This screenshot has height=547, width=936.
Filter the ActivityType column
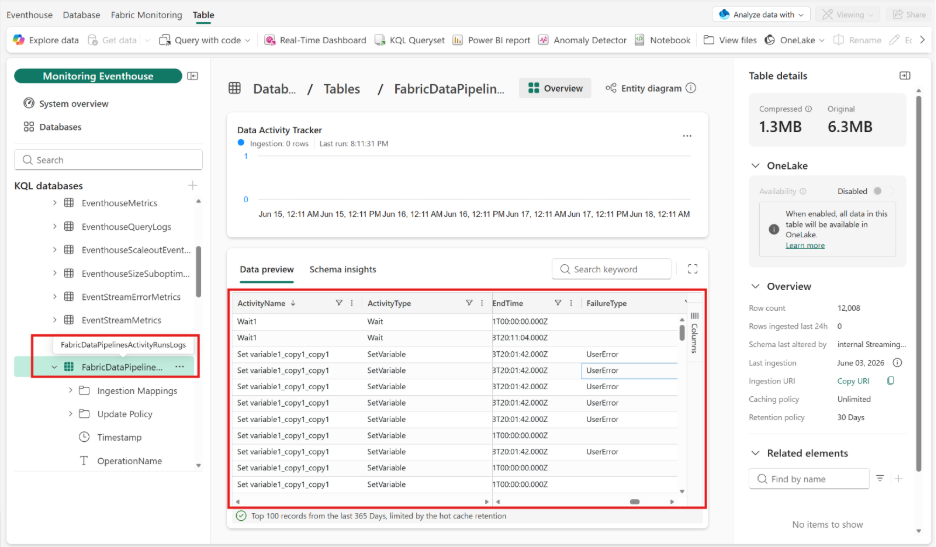coord(469,303)
